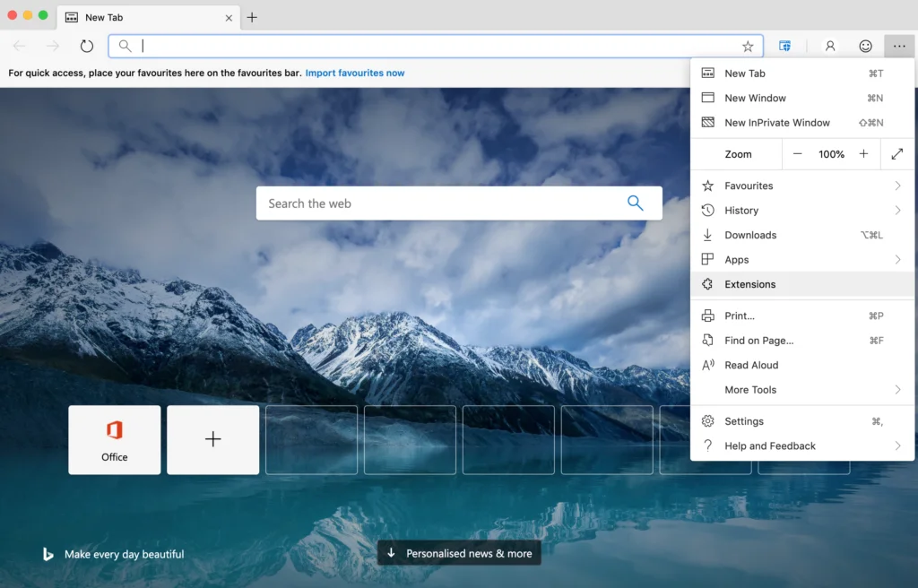The height and width of the screenshot is (588, 918).
Task: Enter full screen via the expand arrows icon
Action: tap(896, 154)
